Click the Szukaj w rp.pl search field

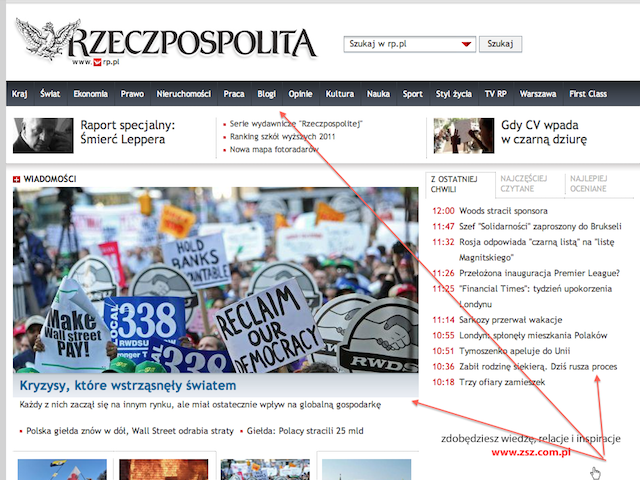tap(409, 44)
